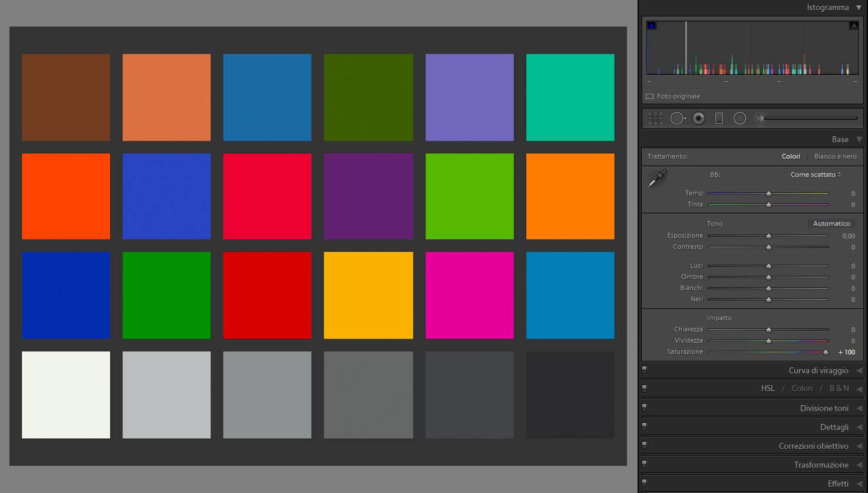Click the Automatico tone button
The height and width of the screenshot is (493, 868).
(831, 224)
